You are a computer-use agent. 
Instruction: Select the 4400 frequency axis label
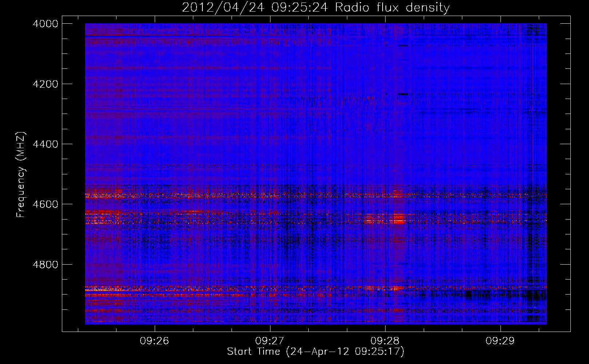click(46, 144)
